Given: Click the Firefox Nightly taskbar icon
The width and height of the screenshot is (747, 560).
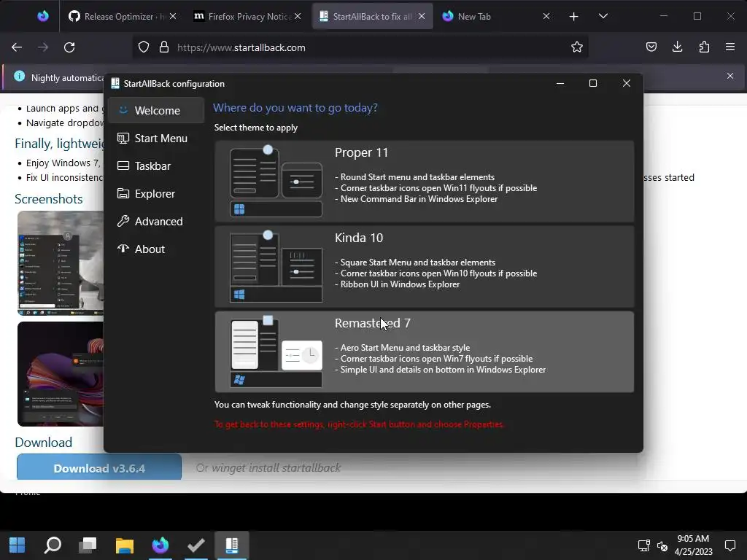Looking at the screenshot, I should pyautogui.click(x=160, y=545).
